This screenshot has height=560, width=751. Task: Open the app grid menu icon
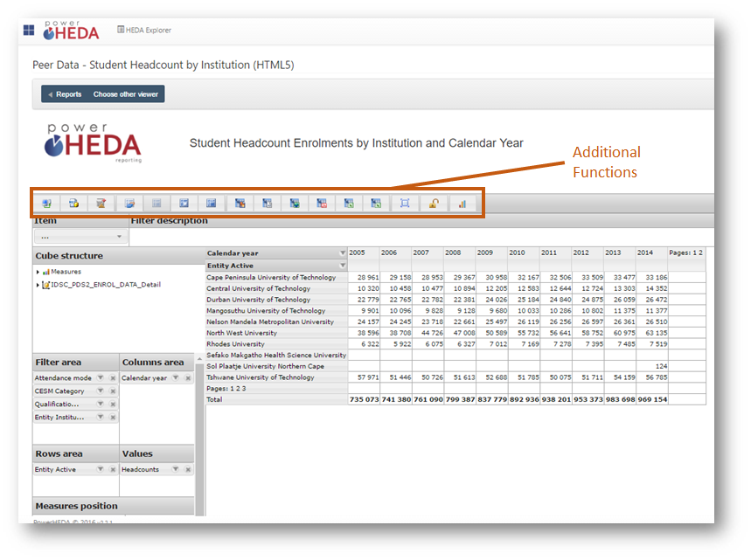29,31
